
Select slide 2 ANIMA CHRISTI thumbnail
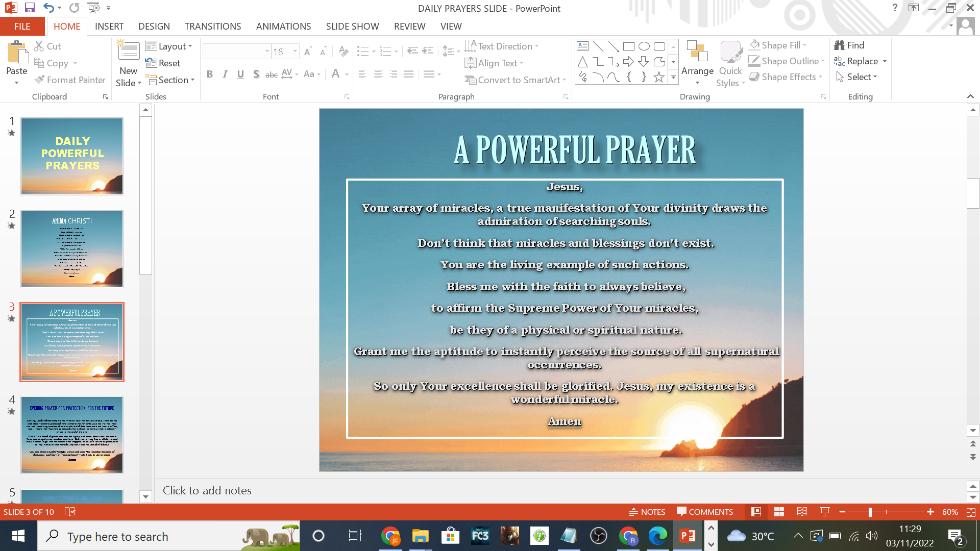(x=72, y=249)
